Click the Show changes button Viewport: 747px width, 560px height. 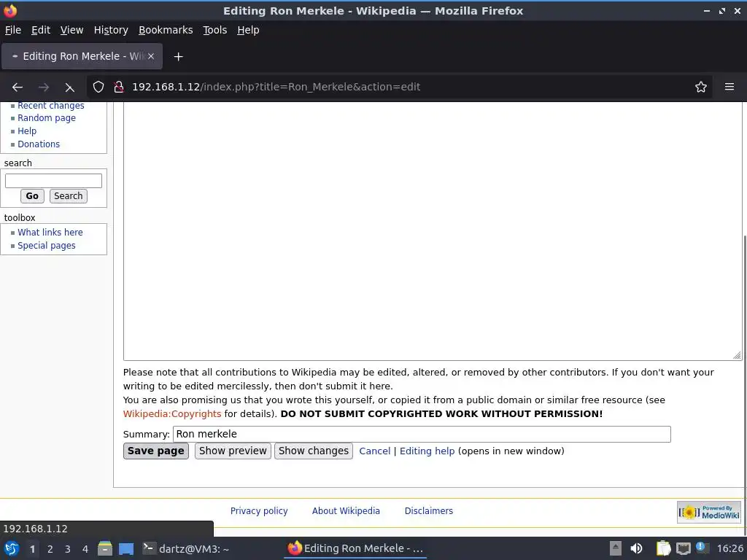[314, 451]
